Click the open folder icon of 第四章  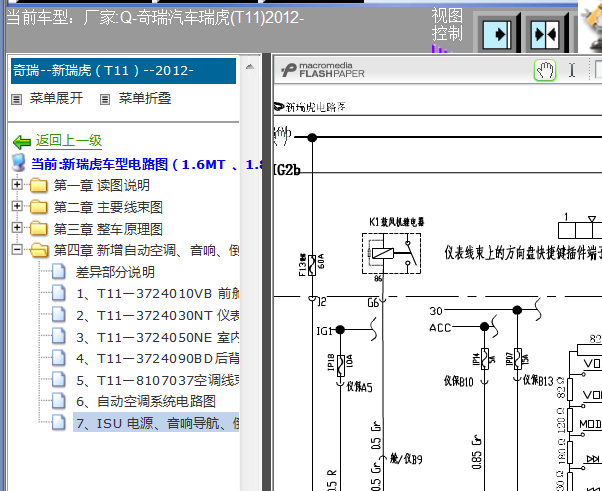(39, 250)
